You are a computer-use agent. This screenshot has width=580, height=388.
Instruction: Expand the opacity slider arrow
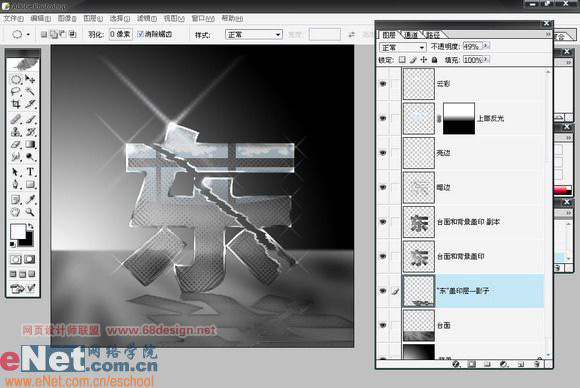(486, 46)
